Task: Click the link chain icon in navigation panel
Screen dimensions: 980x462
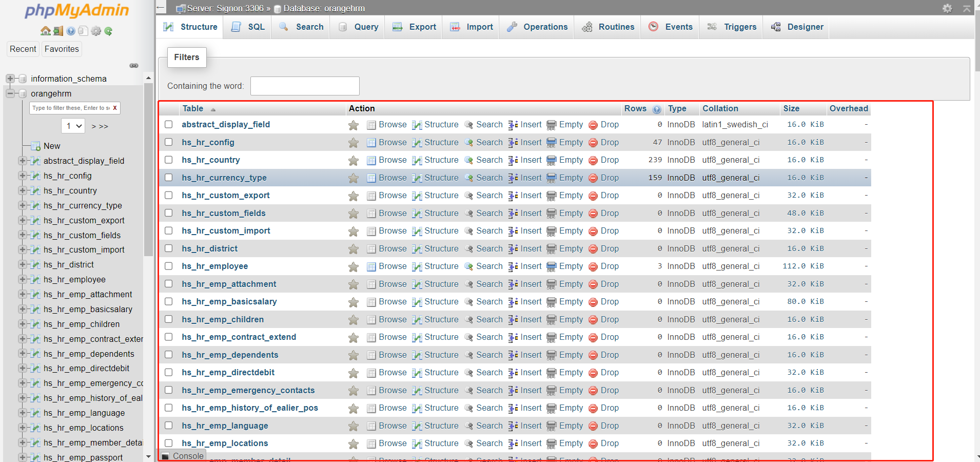Action: [134, 65]
